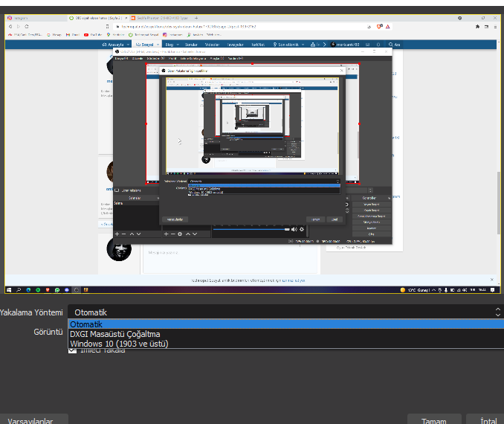The height and width of the screenshot is (424, 504).
Task: Open mixer settings gear beside speaker icon
Action: click(302, 229)
